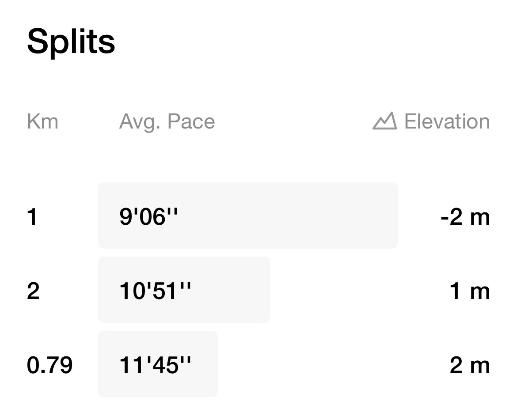This screenshot has height=420, width=517.
Task: Click the elevation mountain icon
Action: pyautogui.click(x=384, y=121)
